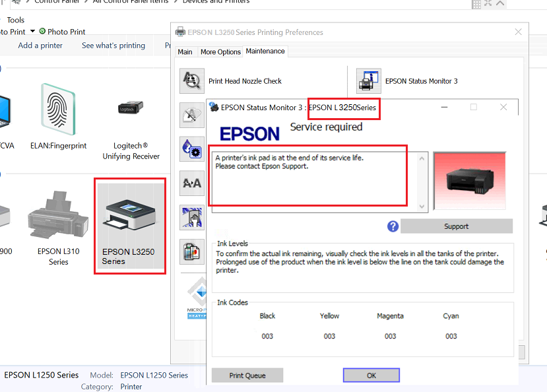
Task: Switch to the Main tab
Action: click(x=185, y=51)
